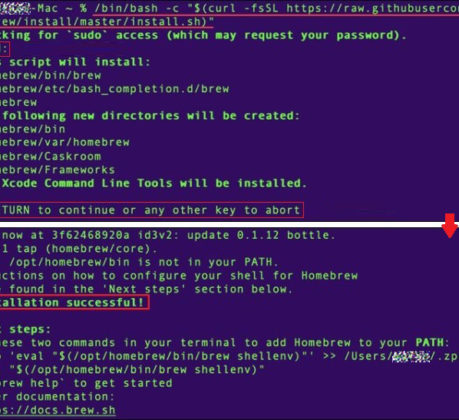Click the 'brew help' to get started line
This screenshot has width=459, height=420.
point(86,383)
